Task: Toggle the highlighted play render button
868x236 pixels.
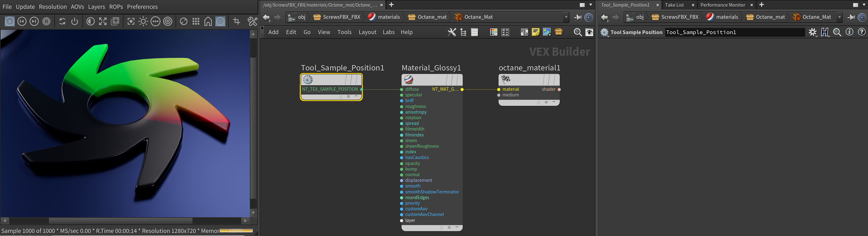Action: (10, 21)
